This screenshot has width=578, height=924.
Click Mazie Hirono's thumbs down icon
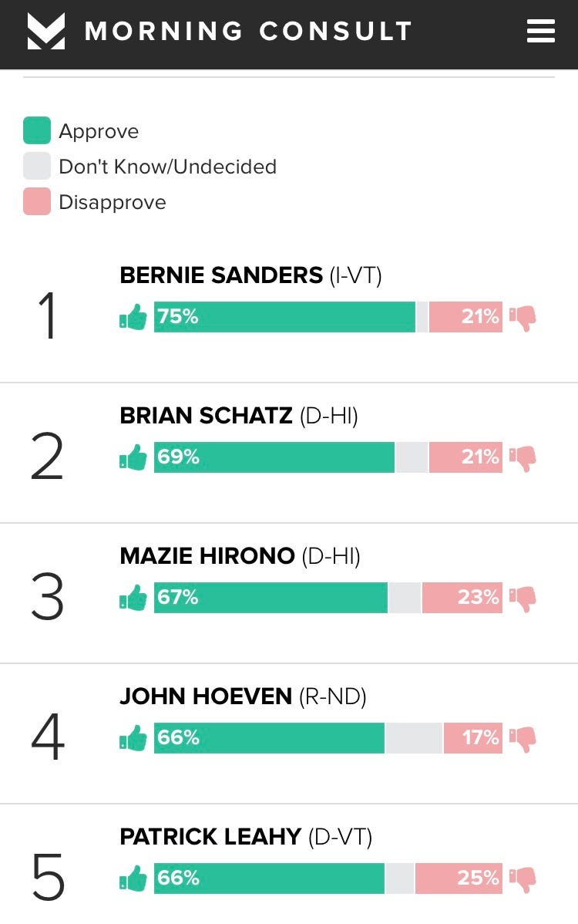[x=523, y=599]
